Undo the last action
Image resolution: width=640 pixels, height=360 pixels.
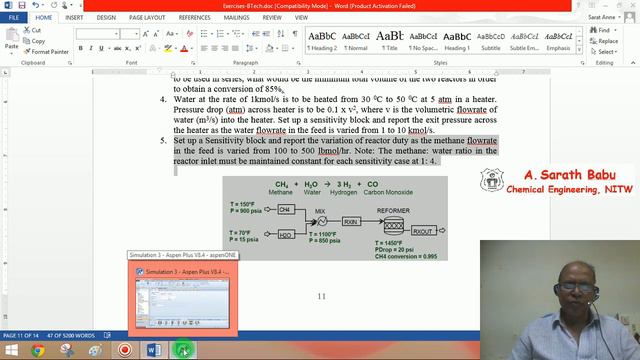(36, 5)
